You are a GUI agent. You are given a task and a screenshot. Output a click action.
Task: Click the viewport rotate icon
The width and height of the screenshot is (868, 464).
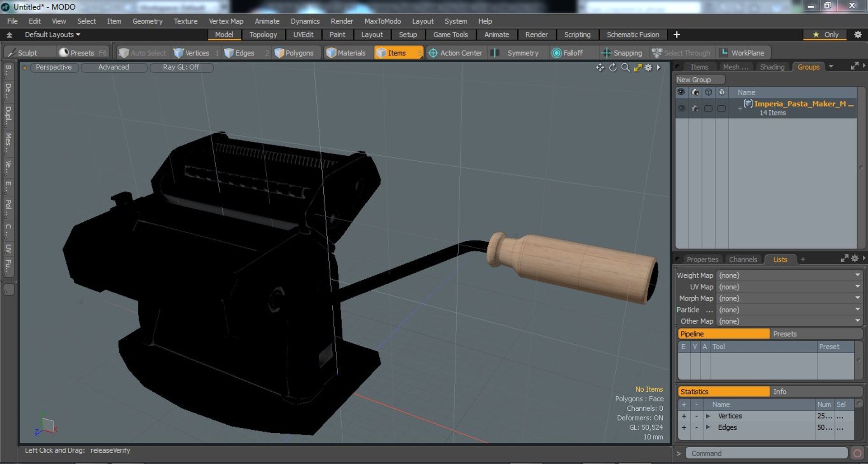613,67
